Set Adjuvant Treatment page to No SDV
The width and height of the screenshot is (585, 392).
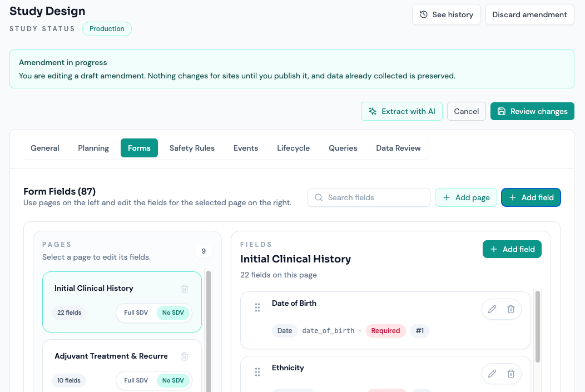pyautogui.click(x=173, y=380)
